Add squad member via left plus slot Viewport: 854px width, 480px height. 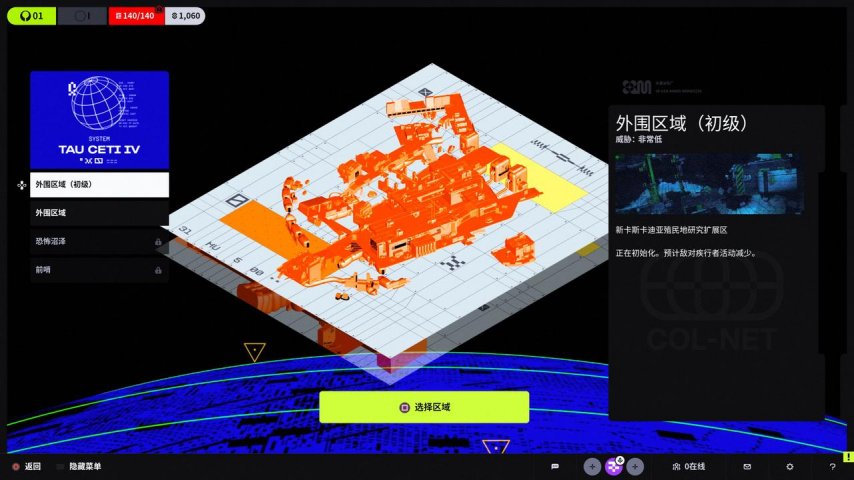pyautogui.click(x=591, y=467)
